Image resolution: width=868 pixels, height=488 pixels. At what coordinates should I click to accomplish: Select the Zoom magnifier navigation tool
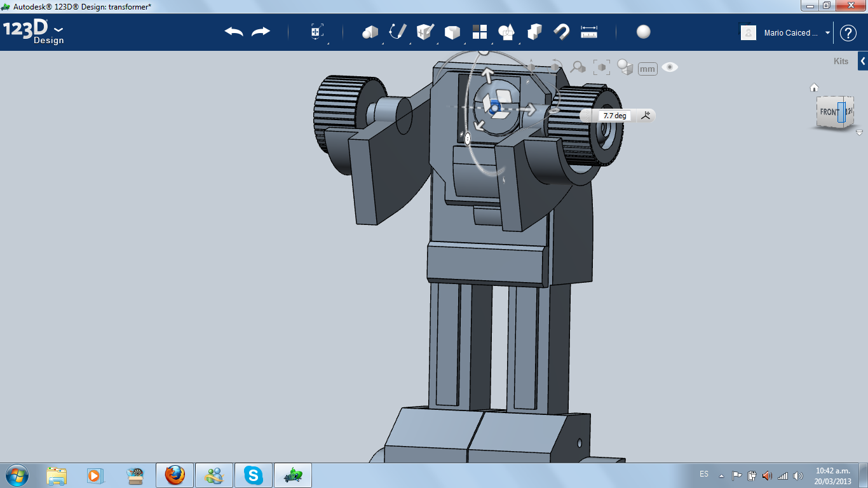[x=578, y=67]
